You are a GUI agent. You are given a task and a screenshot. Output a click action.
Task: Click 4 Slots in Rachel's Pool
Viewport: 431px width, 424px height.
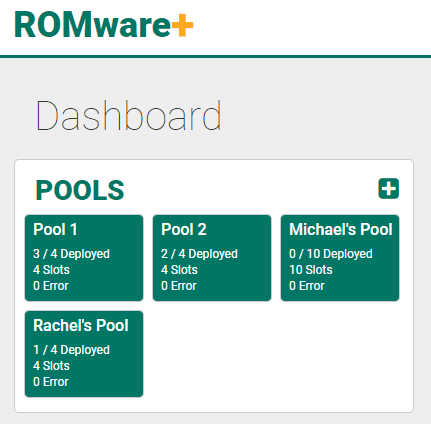51,366
